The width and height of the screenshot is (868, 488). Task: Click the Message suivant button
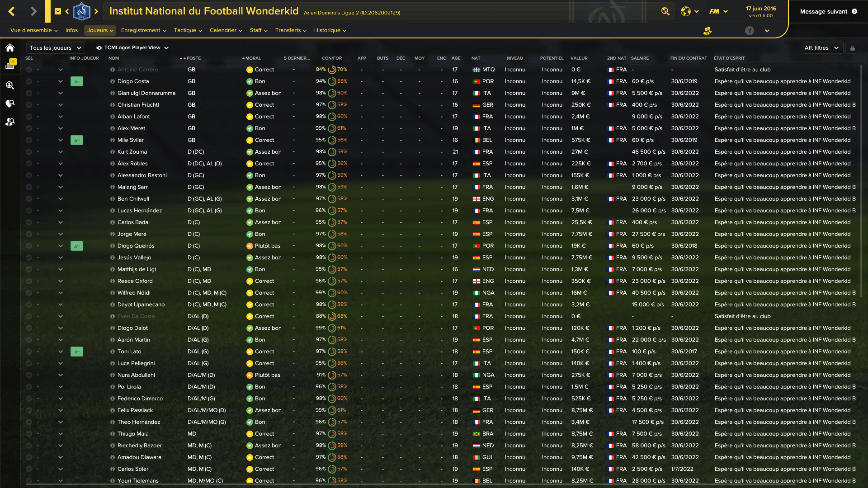tap(828, 11)
